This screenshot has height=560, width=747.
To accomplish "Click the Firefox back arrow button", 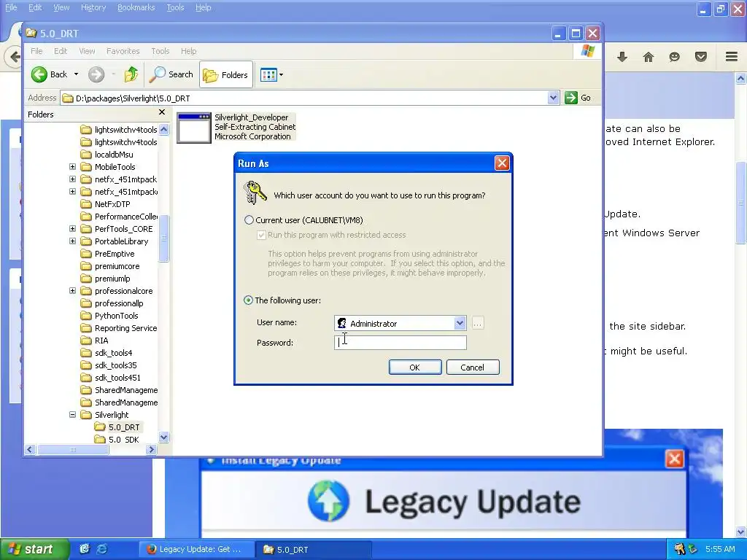I will coord(14,57).
